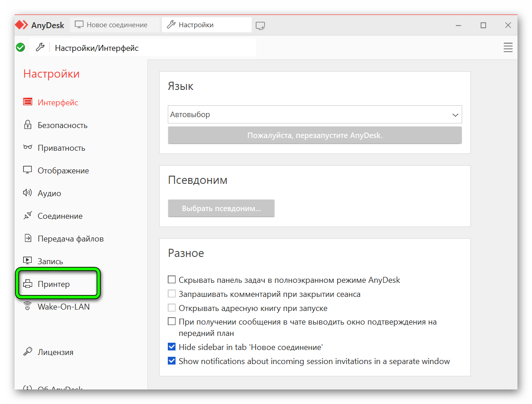Click the lock icon for Безопасность
The width and height of the screenshot is (532, 404).
[x=28, y=124]
